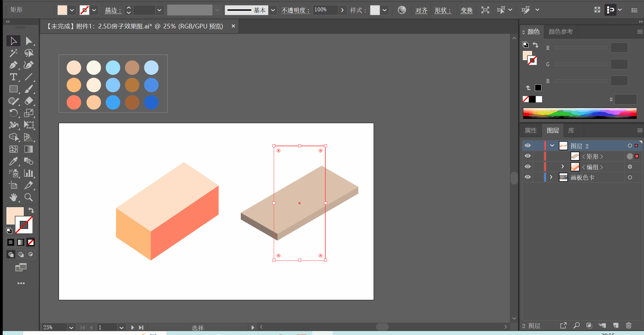Select the Hand tool

tap(13, 197)
